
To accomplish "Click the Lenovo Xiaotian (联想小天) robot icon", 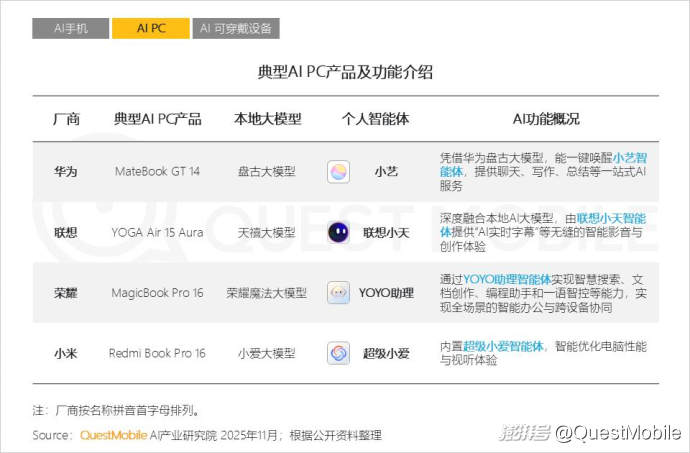I will [x=339, y=232].
